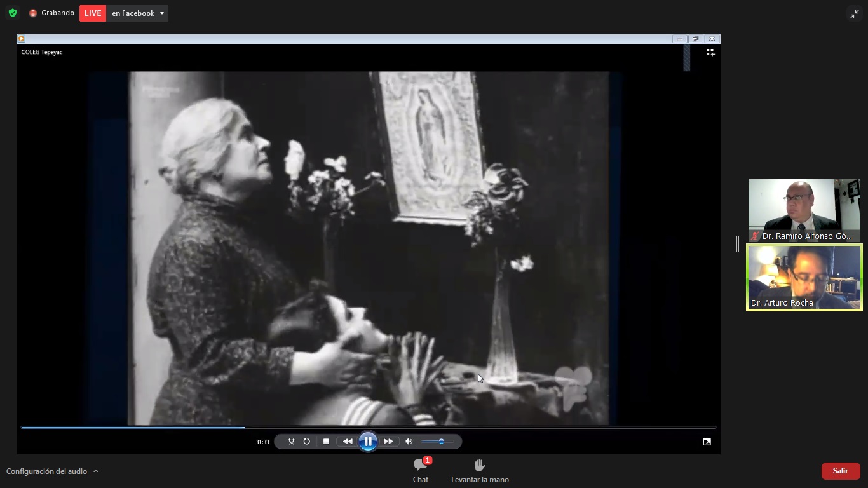The image size is (868, 488).
Task: Click the media player app icon in title bar
Action: [21, 39]
